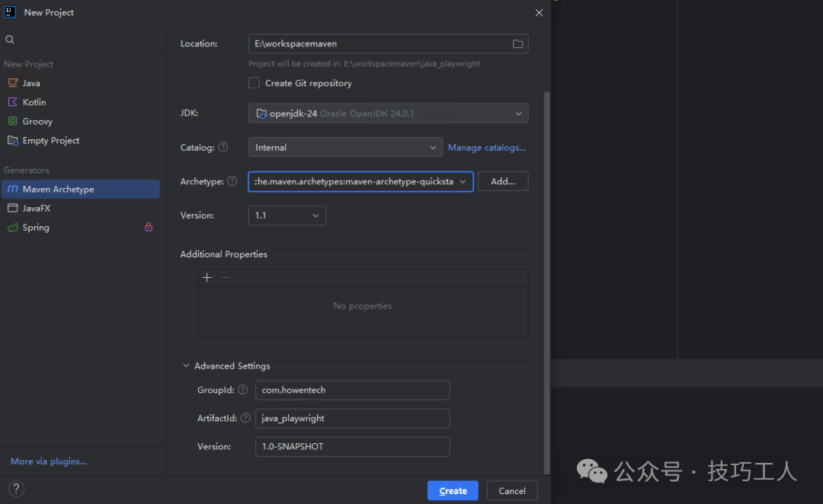Open the Catalog Internal dropdown
This screenshot has width=823, height=504.
click(345, 148)
